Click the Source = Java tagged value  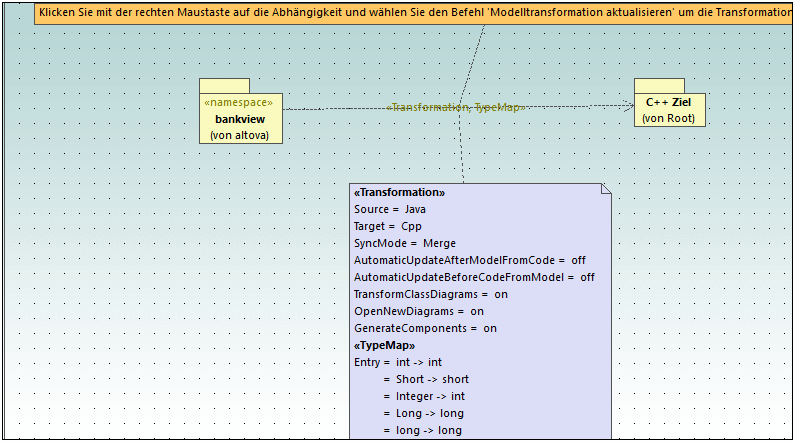[390, 209]
